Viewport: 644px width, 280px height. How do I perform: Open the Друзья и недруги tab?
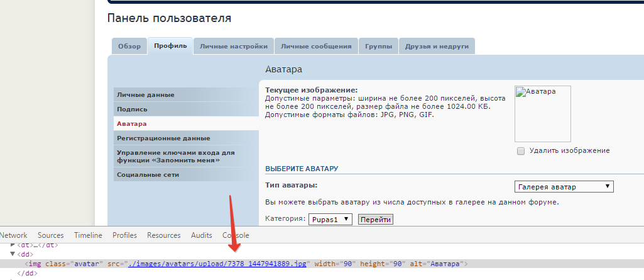[437, 47]
